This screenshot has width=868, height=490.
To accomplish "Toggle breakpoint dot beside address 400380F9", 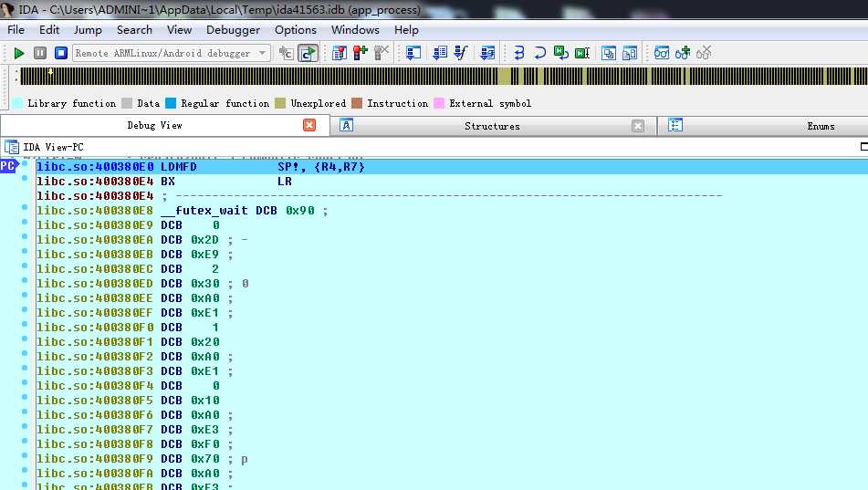I will (x=25, y=455).
